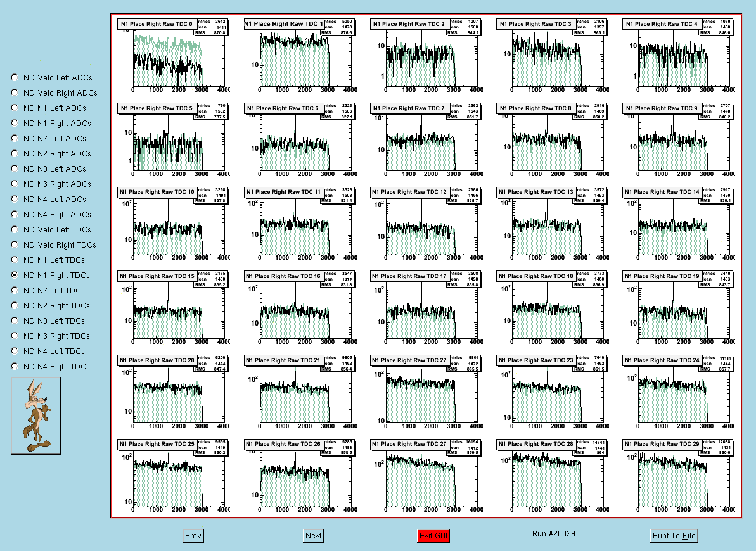Select the Raw TDC 6 plot
Screen dimensions: 756x551
[x=300, y=140]
